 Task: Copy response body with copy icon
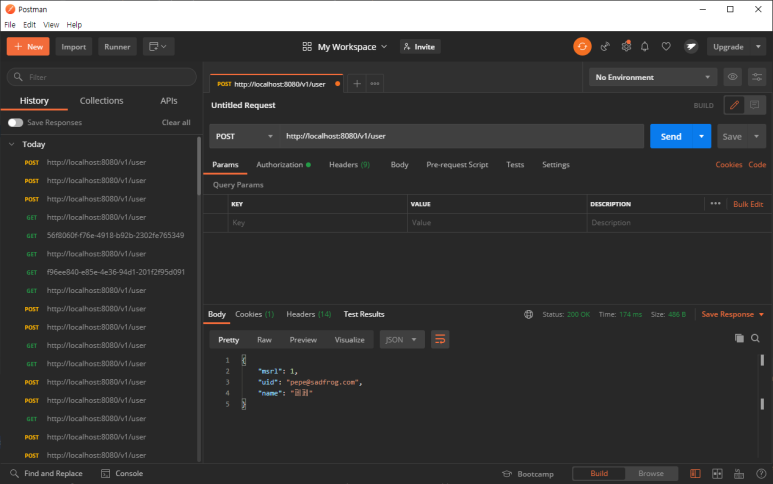(x=739, y=338)
